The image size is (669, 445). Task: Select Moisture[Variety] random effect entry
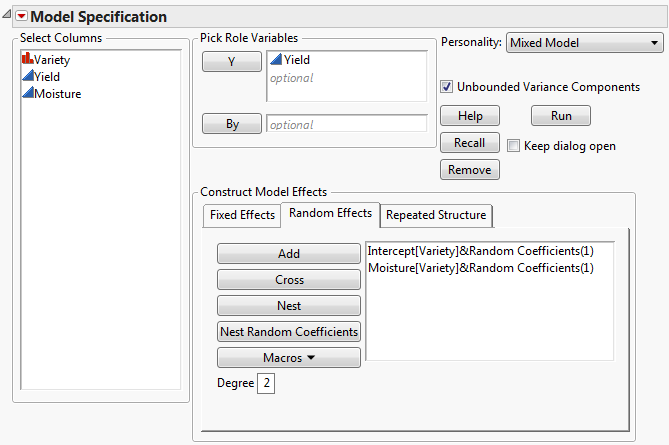(480, 268)
